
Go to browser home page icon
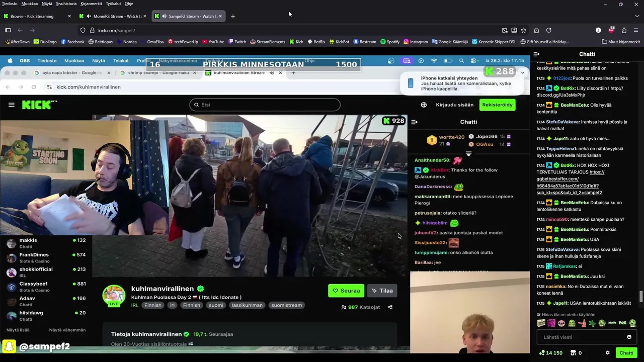click(536, 30)
